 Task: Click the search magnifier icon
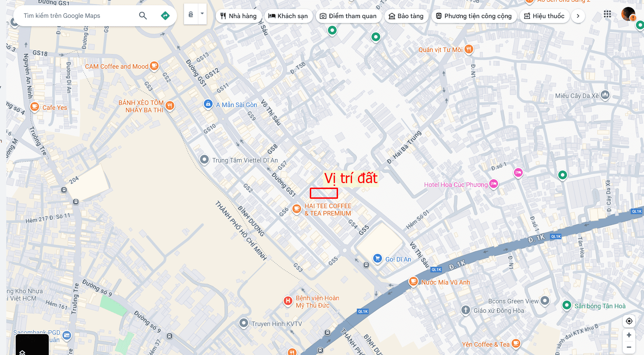click(x=143, y=16)
